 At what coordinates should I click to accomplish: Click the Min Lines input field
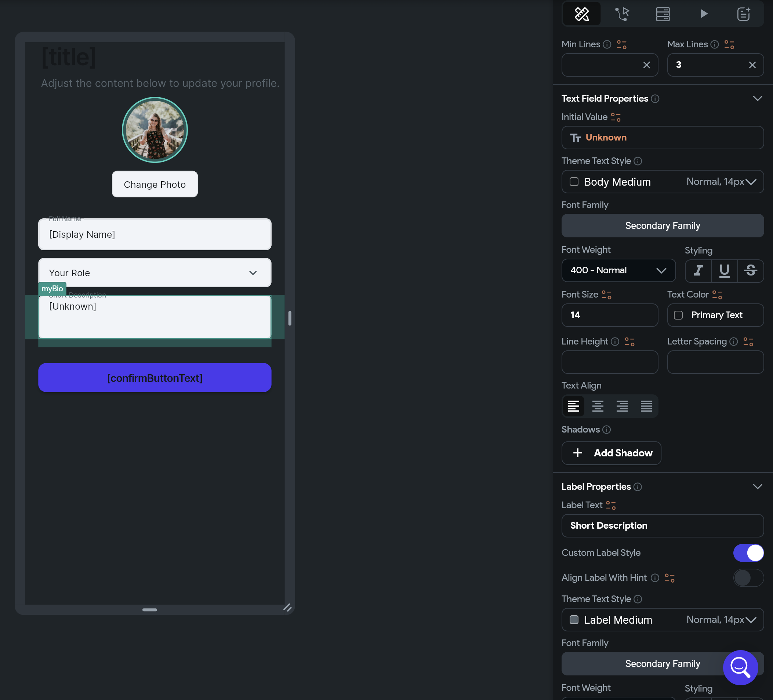[610, 65]
